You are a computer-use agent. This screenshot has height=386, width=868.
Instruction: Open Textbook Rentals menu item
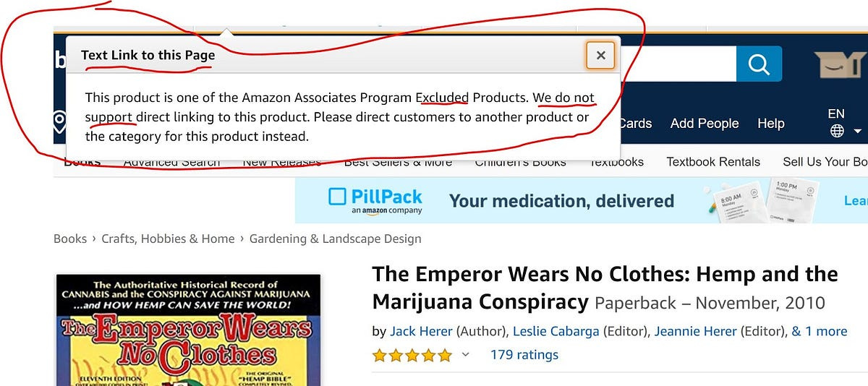[713, 162]
